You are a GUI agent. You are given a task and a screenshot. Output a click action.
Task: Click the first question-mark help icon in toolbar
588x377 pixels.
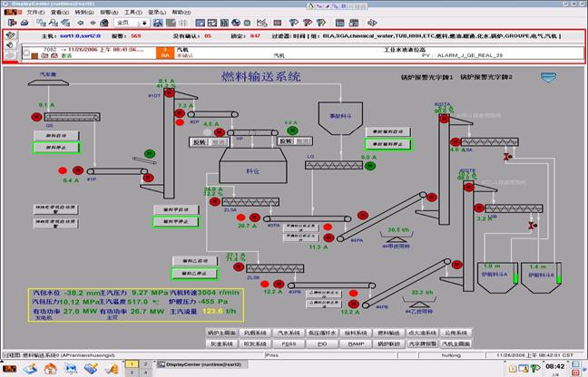[294, 23]
